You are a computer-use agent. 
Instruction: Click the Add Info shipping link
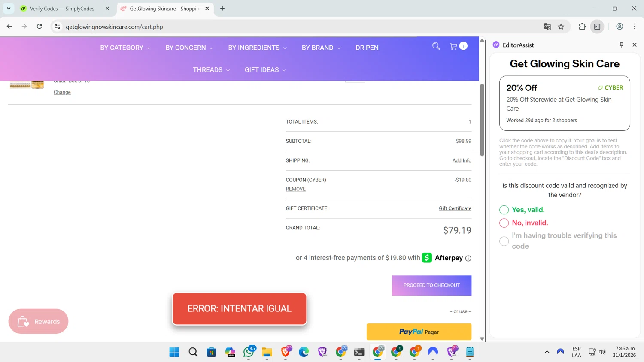pos(462,160)
